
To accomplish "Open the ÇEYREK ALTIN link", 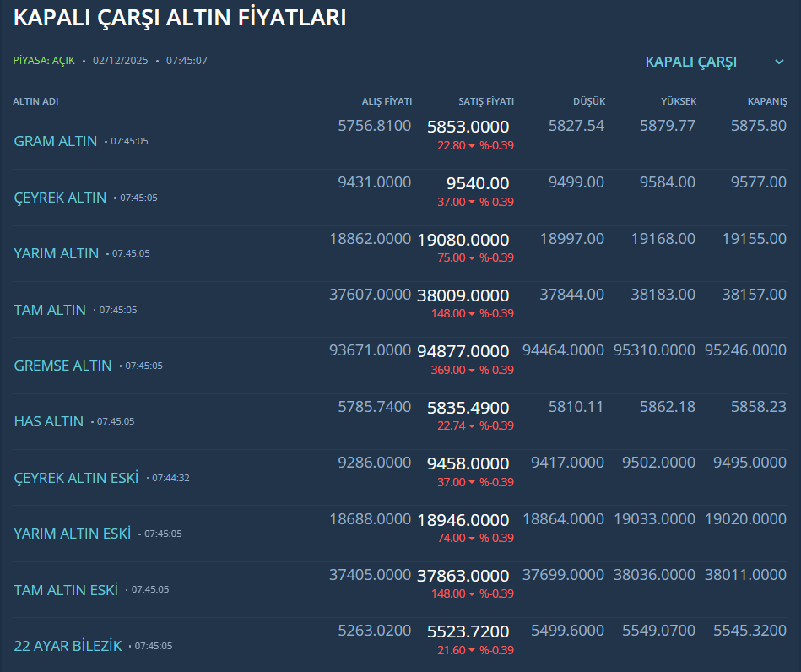I will [60, 198].
